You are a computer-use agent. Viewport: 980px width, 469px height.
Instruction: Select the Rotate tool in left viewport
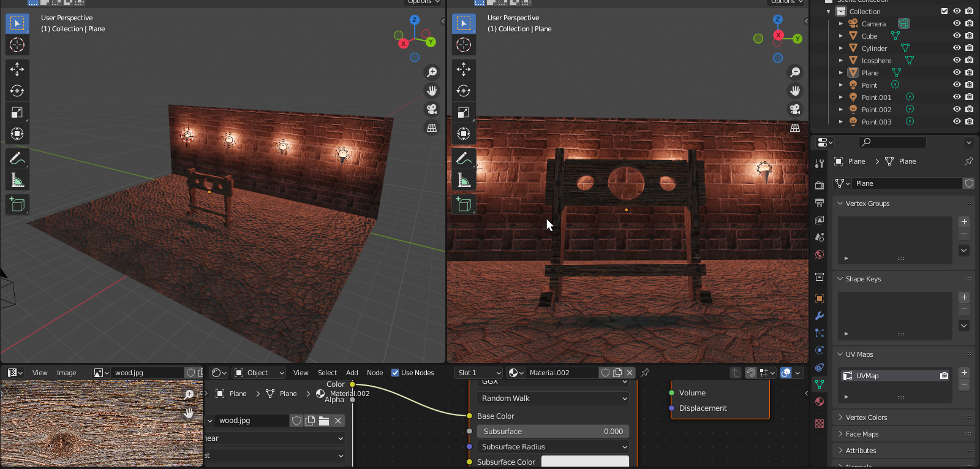(x=17, y=91)
